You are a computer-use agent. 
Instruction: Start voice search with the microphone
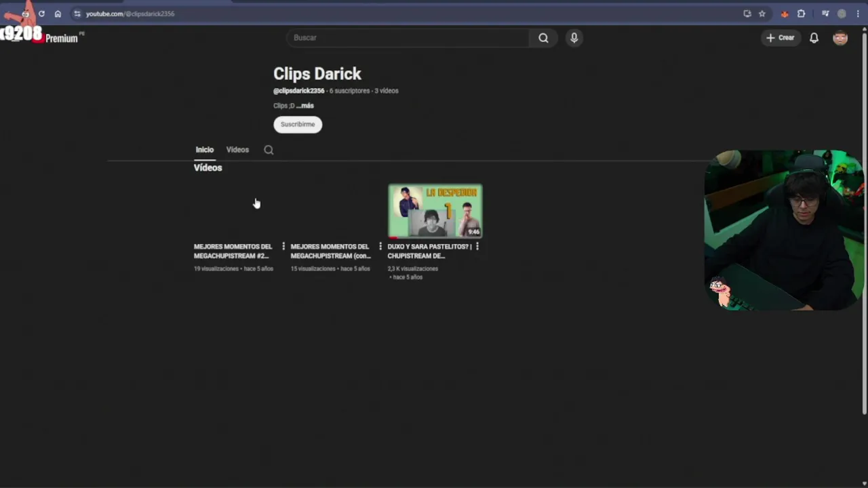click(x=574, y=38)
